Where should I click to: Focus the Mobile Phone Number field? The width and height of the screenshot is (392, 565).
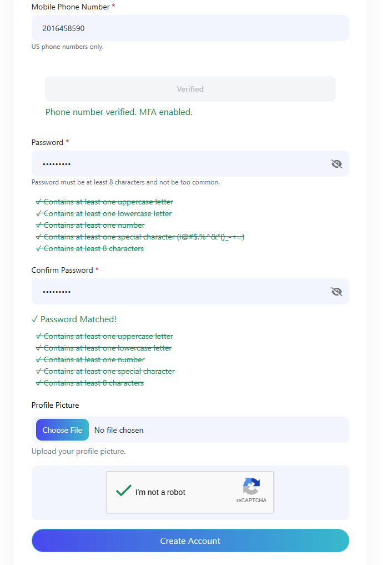pos(190,28)
